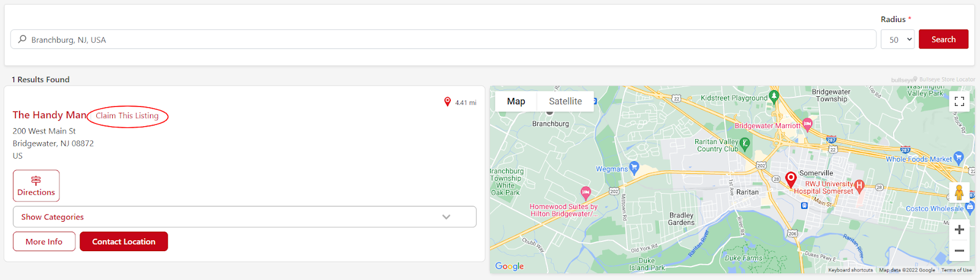Viewport: 980px width, 280px height.
Task: Click the search magnifier icon in location field
Action: point(22,39)
